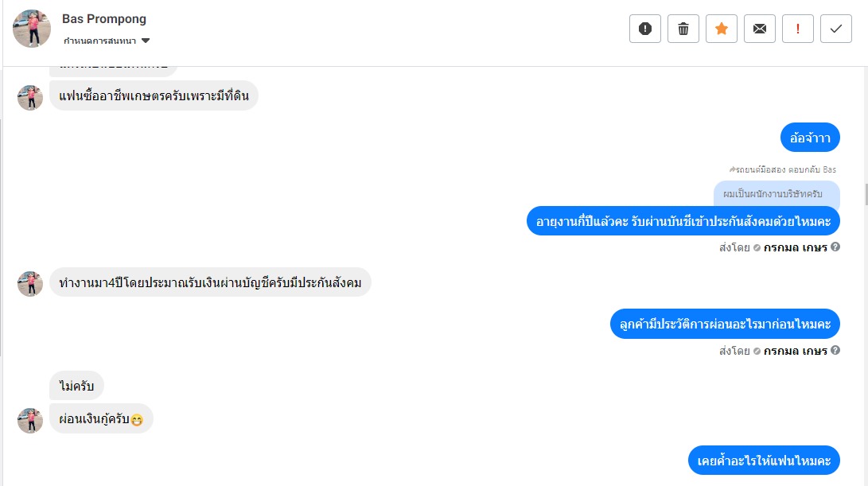The image size is (868, 486).
Task: Click avatar beside the แฟนชื้ออาชีพเกษตร message
Action: pyautogui.click(x=30, y=97)
